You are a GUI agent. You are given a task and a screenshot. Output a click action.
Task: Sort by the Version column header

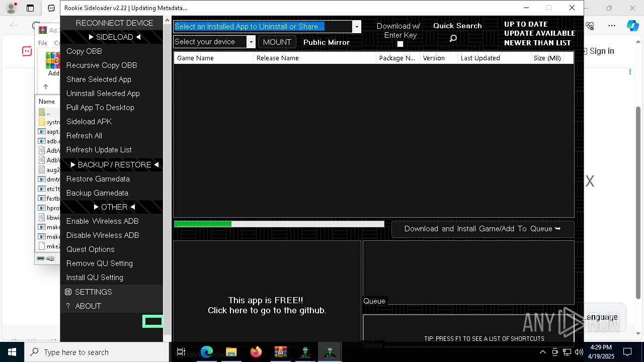[x=439, y=58]
